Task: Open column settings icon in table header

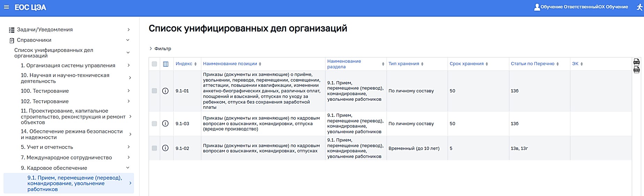Action: tap(166, 64)
